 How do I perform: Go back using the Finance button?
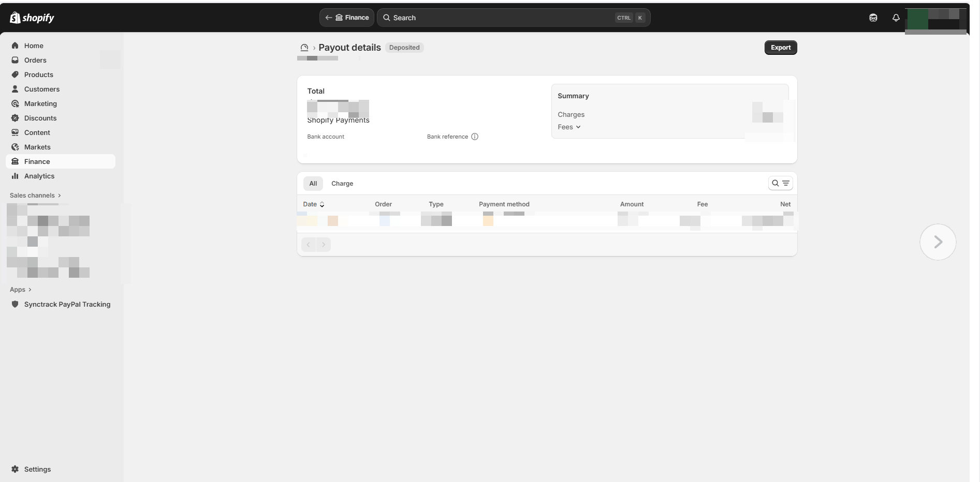(x=346, y=18)
